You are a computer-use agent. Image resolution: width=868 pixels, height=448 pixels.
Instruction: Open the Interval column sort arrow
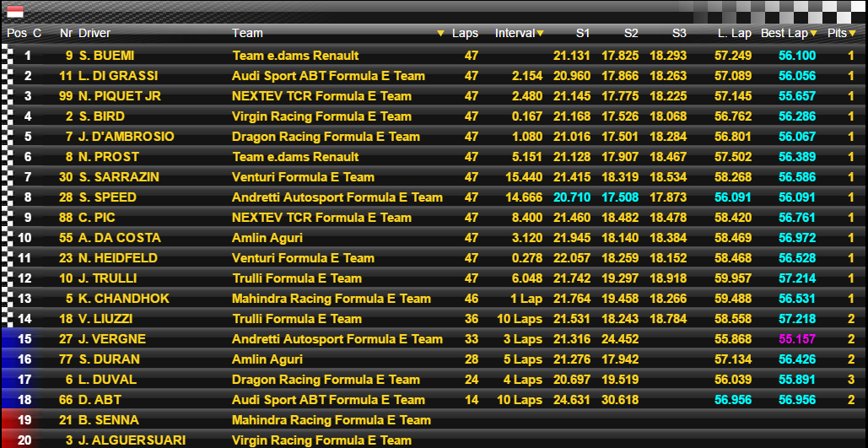tap(540, 34)
